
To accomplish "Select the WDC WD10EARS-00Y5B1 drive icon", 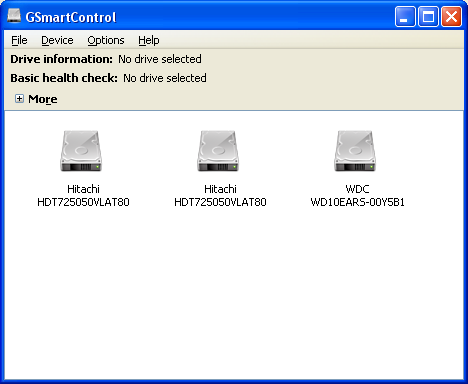I will [355, 151].
